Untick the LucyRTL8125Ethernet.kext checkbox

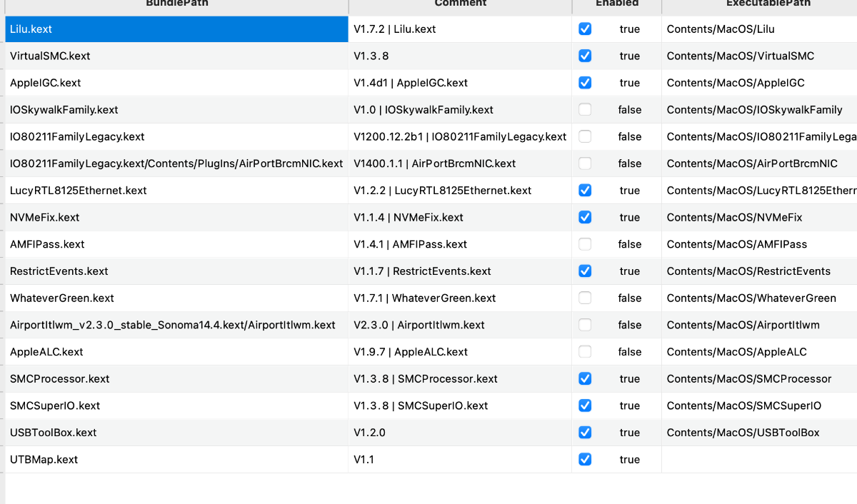[585, 191]
